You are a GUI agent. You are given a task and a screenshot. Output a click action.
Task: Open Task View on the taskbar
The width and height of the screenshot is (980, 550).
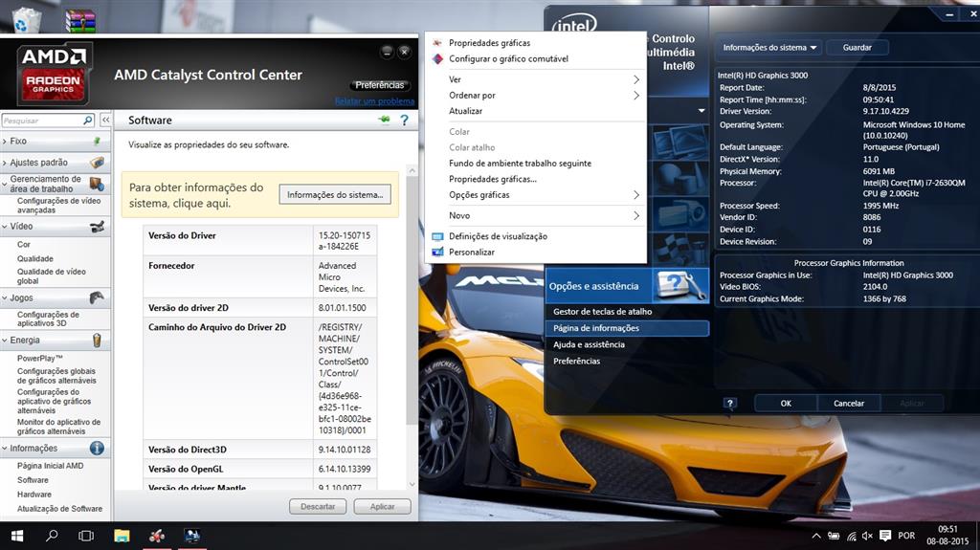click(86, 536)
